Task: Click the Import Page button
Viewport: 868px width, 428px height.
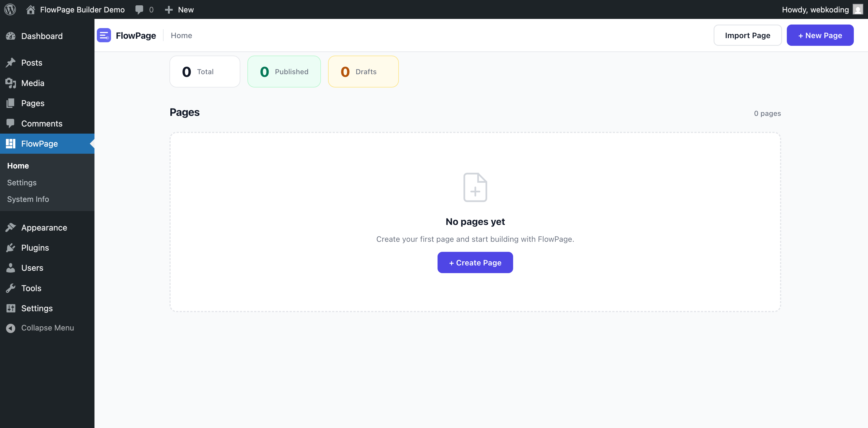Action: click(x=747, y=35)
